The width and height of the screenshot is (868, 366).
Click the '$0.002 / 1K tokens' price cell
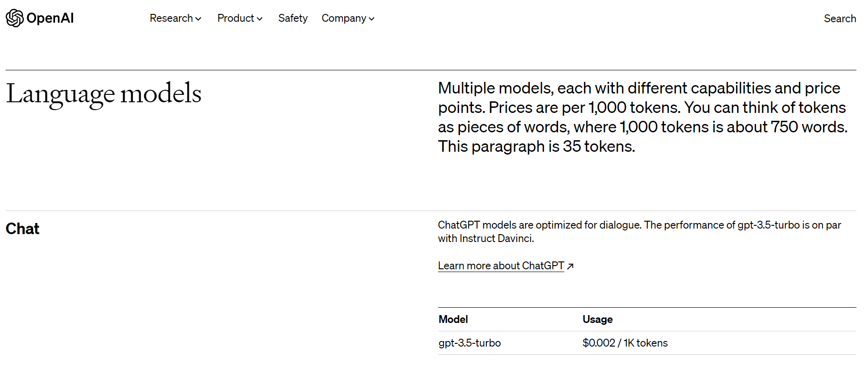[625, 343]
